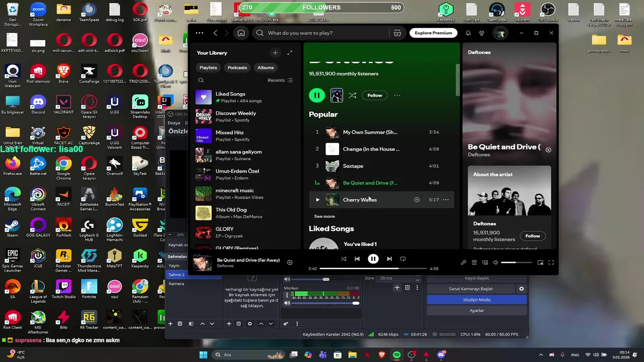Click Sanal Kamerayı Başlat in OBS

(x=471, y=289)
